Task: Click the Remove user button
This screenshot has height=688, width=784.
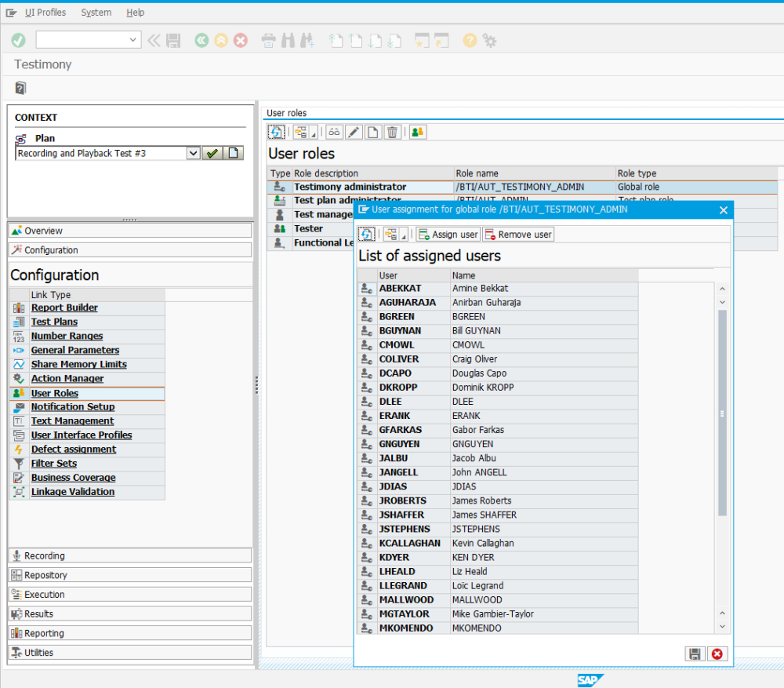Action: coord(517,235)
